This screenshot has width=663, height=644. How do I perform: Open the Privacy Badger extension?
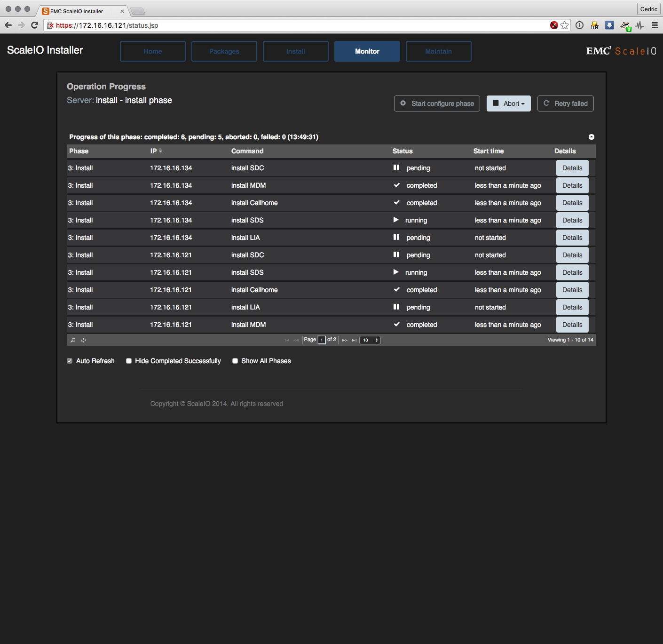(x=625, y=25)
